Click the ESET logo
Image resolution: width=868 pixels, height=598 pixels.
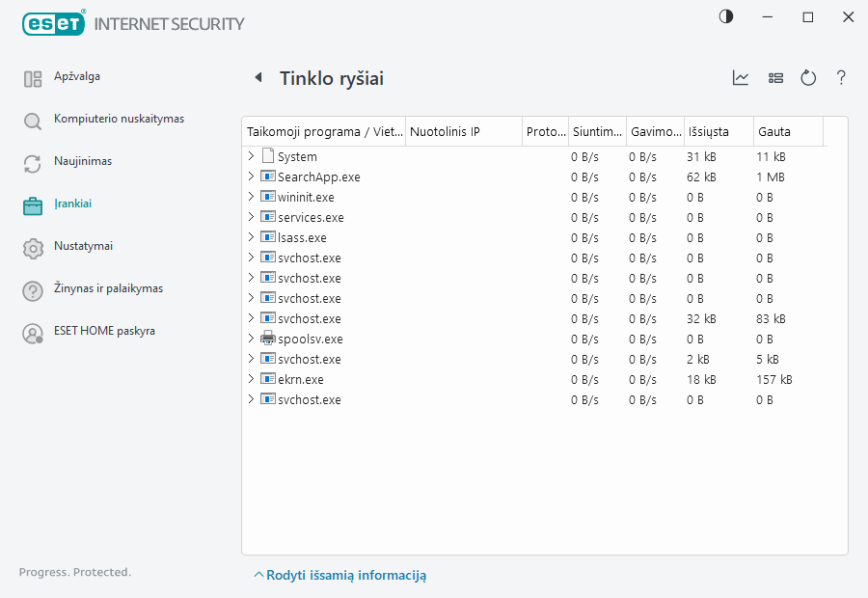[54, 22]
